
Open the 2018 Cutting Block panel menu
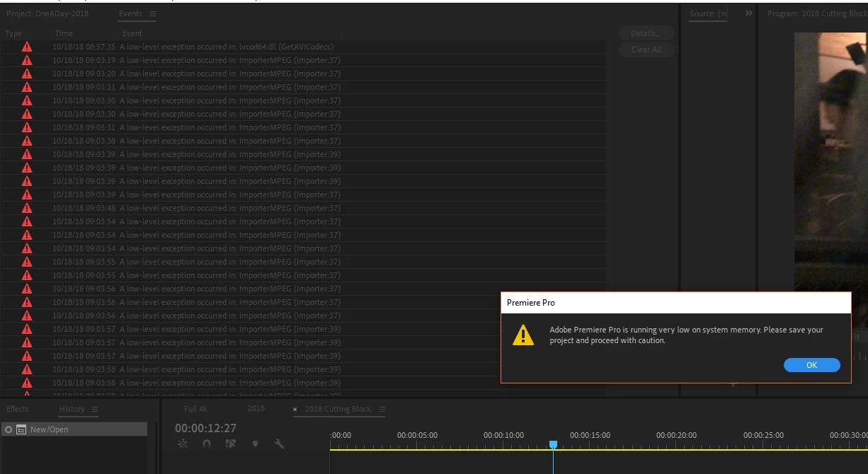(382, 409)
